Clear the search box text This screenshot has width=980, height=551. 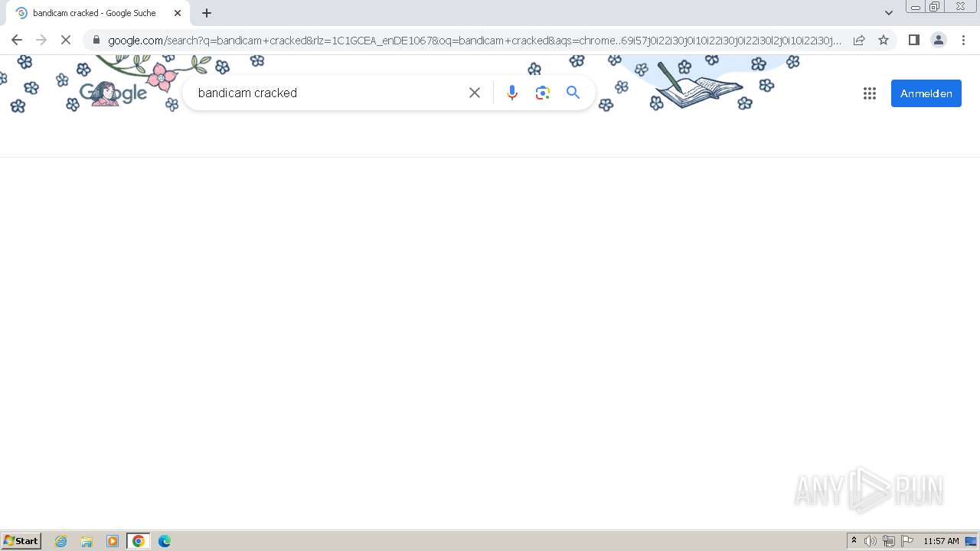[475, 93]
